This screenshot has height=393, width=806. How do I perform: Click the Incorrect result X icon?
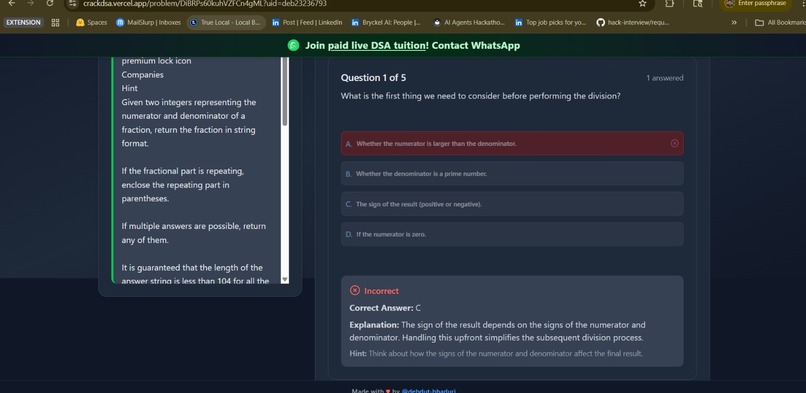pos(355,291)
